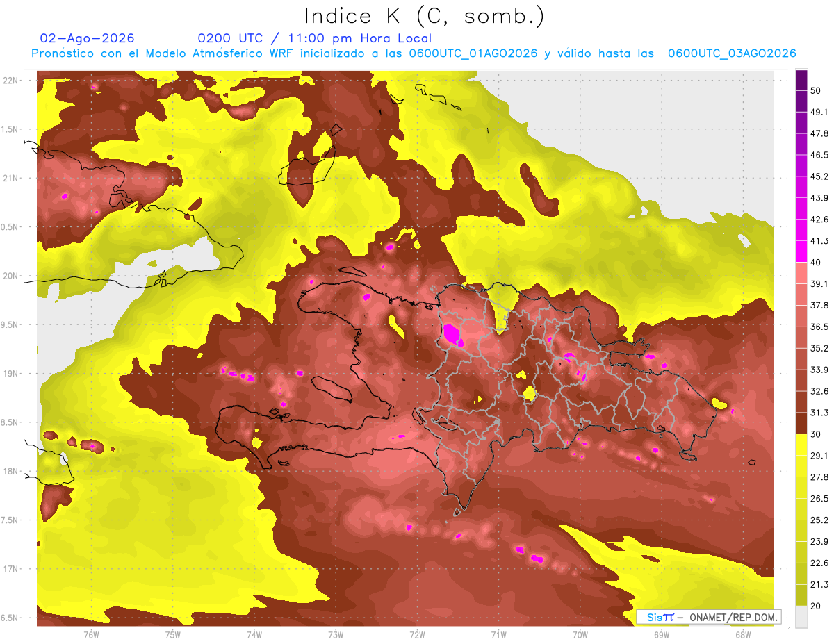Click the "46.5" color scale value
This screenshot has width=834, height=644.
tap(820, 155)
